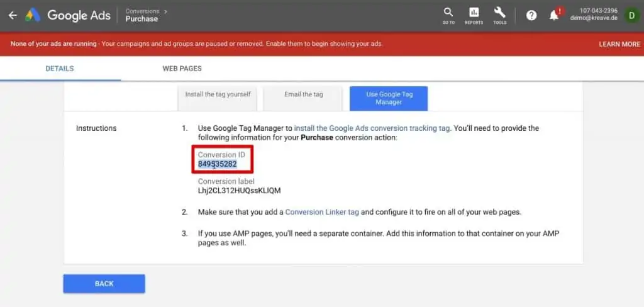Click the demo@kreave.de email text
Screen dimensions: 644x307
tap(594, 18)
